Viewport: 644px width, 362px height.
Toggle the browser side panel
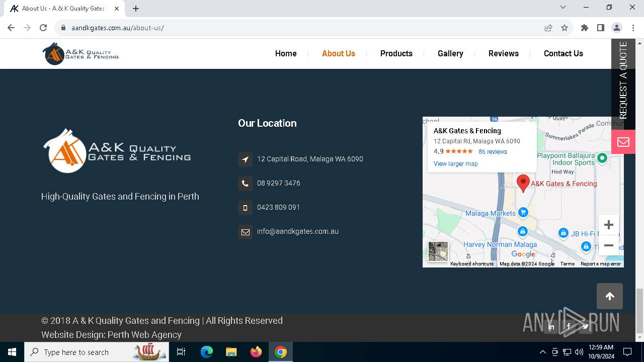[x=600, y=28]
